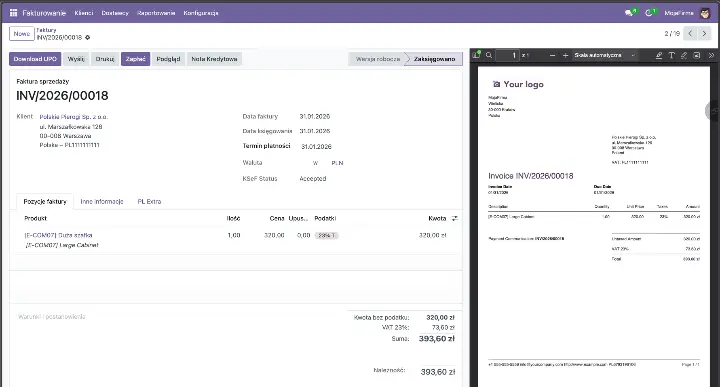Click the Należność amount 393,60 zł
This screenshot has height=387, width=720.
coord(438,372)
